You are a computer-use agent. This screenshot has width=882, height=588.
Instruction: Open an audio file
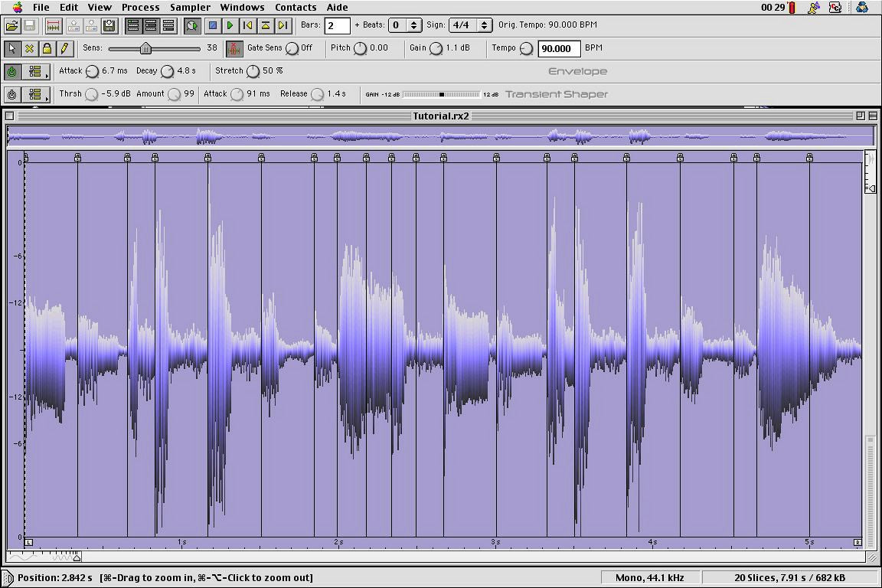(x=13, y=25)
